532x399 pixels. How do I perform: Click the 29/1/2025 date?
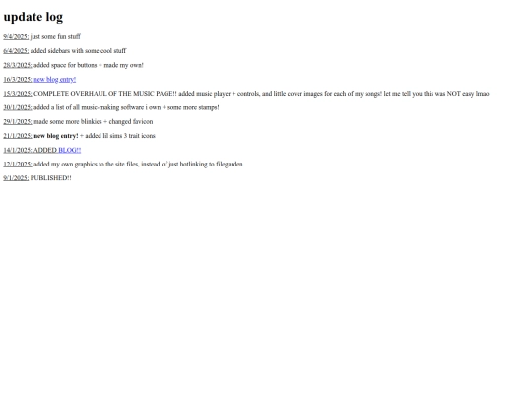point(18,122)
